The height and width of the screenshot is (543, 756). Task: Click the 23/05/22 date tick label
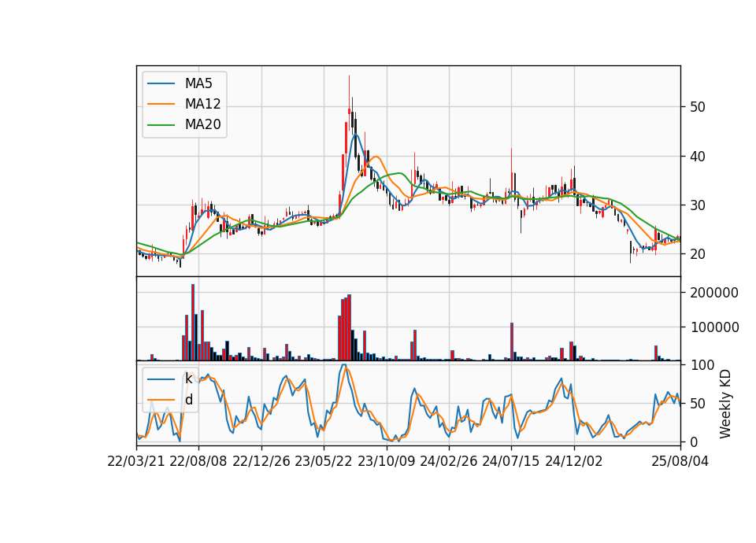(324, 461)
